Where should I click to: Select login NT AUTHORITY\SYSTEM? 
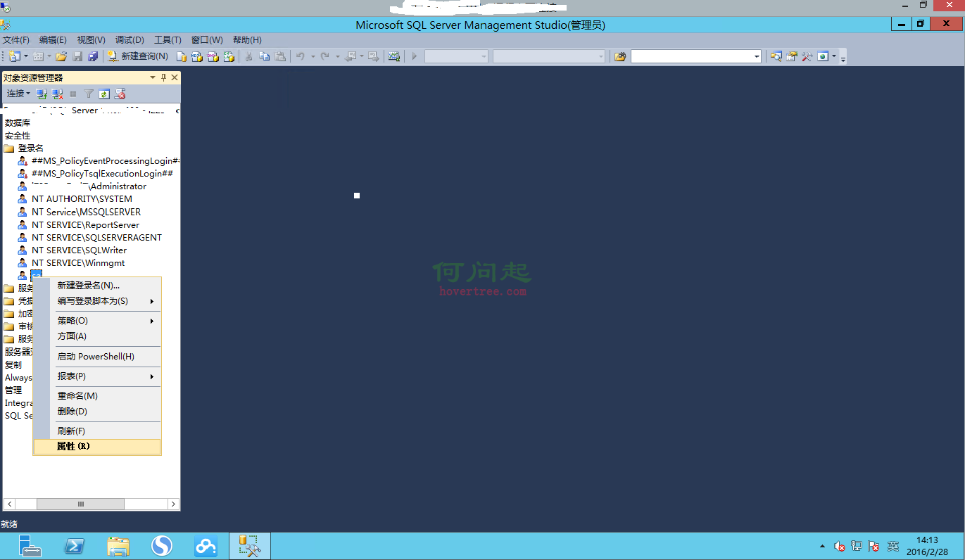point(82,199)
